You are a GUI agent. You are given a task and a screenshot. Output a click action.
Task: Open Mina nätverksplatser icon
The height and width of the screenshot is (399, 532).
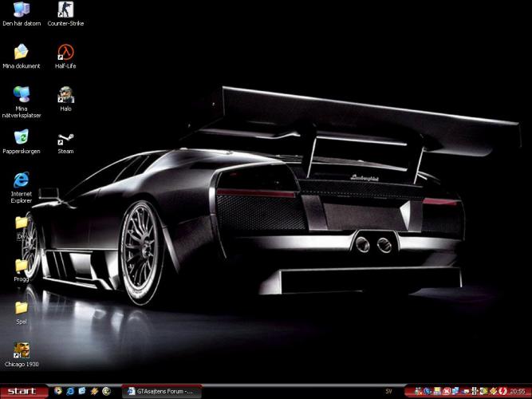tap(22, 94)
